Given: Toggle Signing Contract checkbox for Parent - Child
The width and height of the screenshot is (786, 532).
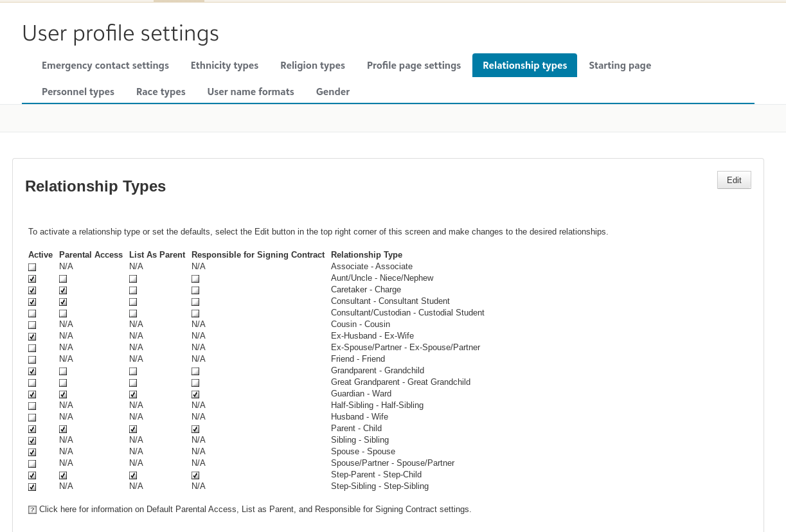Looking at the screenshot, I should click(x=195, y=429).
